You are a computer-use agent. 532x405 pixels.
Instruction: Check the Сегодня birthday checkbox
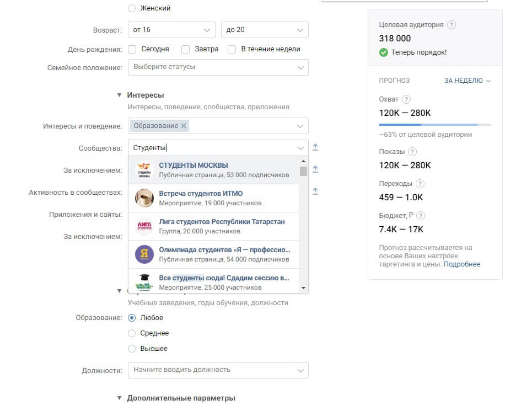pos(132,50)
